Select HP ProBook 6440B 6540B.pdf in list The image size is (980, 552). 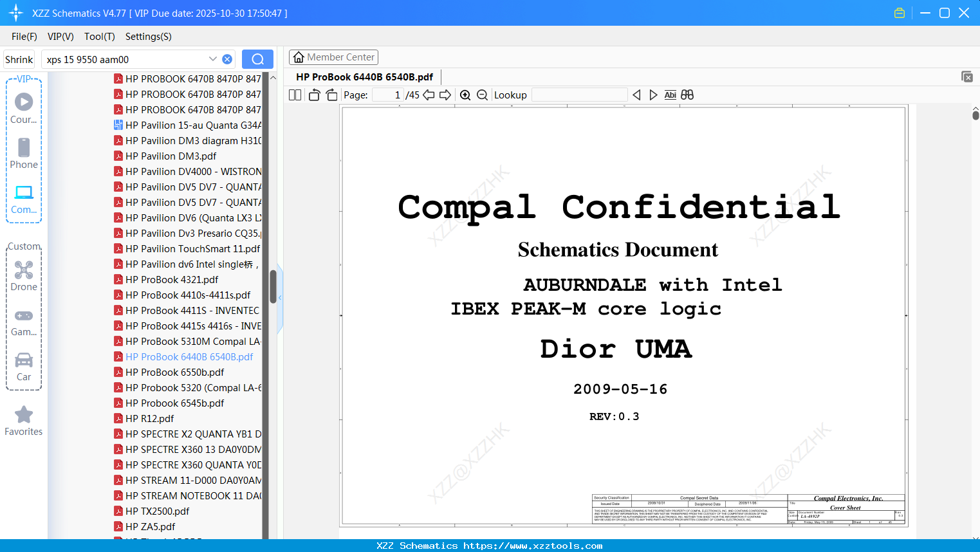click(183, 356)
